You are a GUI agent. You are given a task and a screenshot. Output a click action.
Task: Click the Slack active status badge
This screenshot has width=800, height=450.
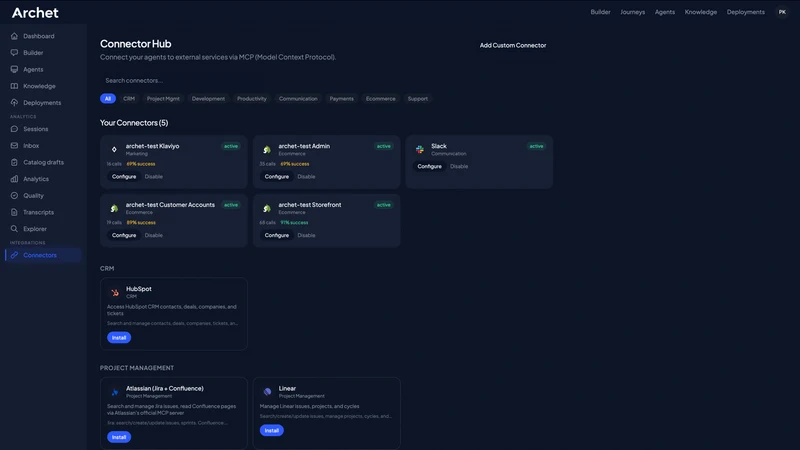pyautogui.click(x=536, y=146)
